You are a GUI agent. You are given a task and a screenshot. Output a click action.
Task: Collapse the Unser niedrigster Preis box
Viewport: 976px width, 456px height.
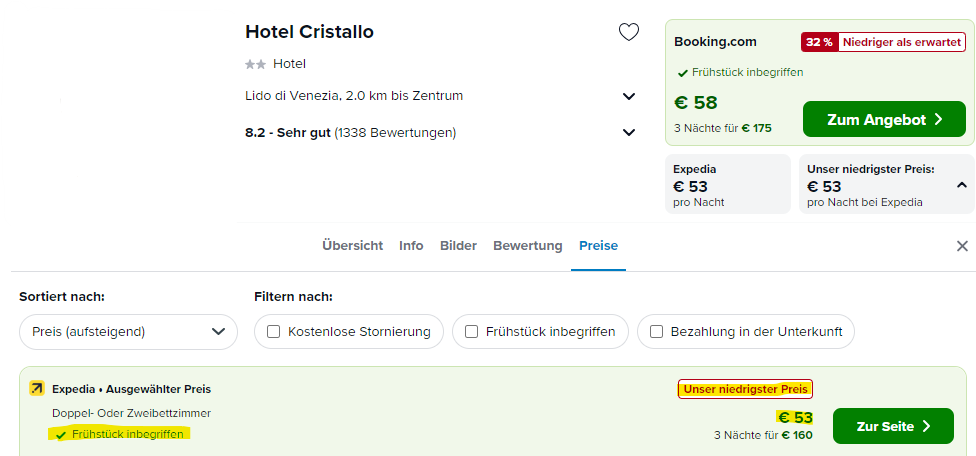tap(962, 185)
